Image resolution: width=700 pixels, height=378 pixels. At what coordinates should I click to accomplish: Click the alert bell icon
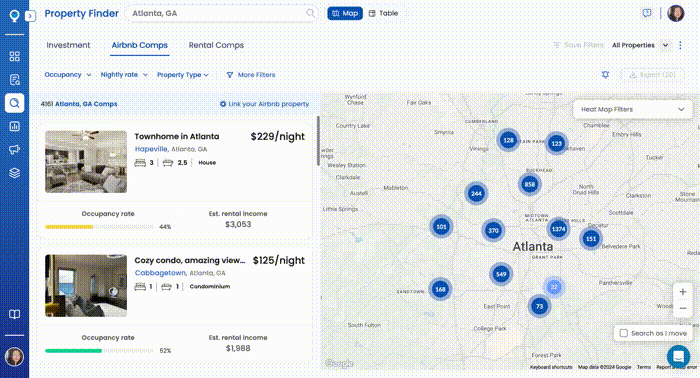point(605,75)
